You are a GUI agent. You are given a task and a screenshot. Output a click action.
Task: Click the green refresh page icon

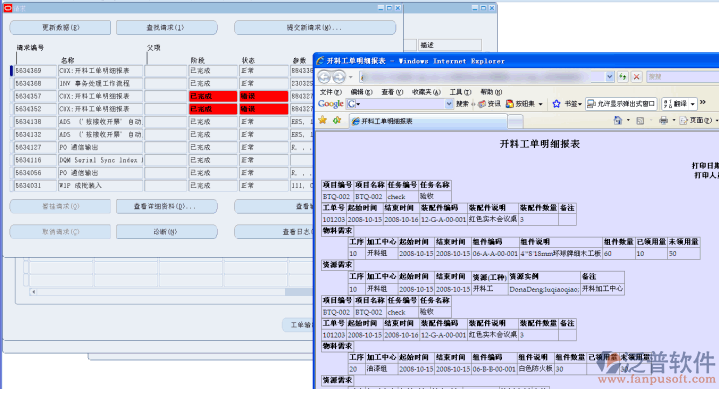point(623,77)
